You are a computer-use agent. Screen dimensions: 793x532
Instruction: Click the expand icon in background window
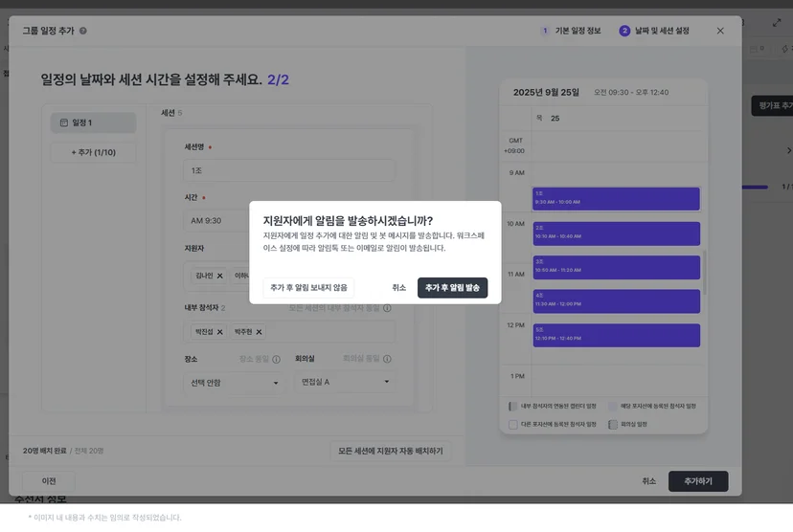pyautogui.click(x=777, y=23)
